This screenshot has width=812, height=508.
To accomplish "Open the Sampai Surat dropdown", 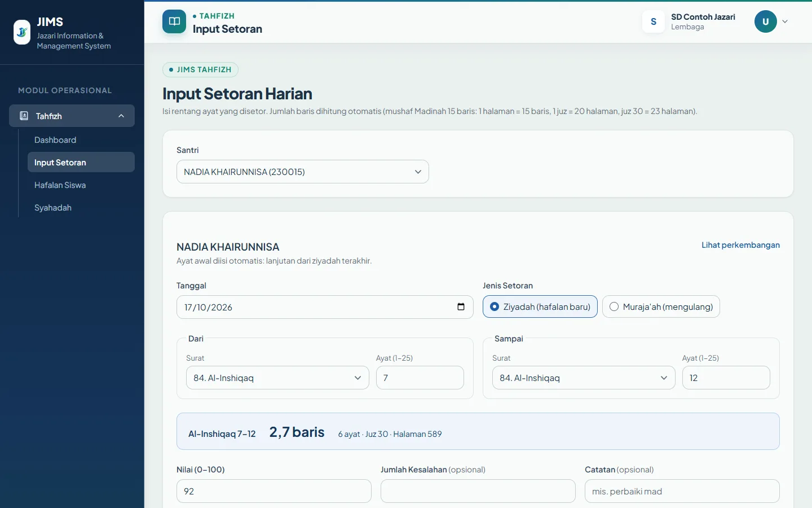I will coord(584,378).
